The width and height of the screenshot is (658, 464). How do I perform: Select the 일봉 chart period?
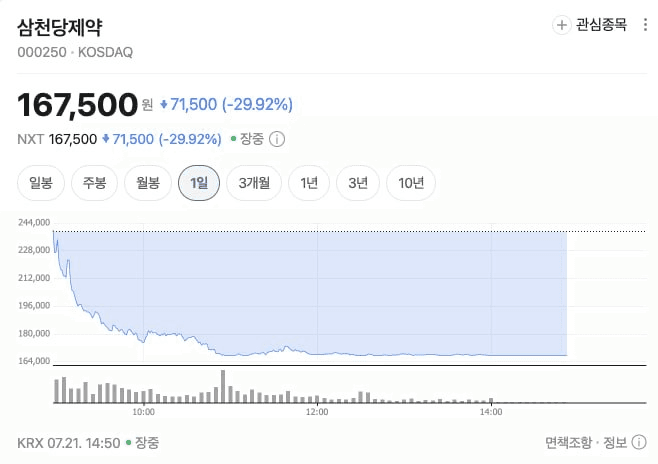(x=41, y=183)
